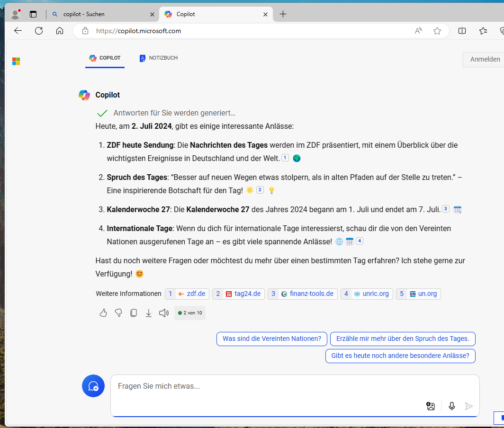Viewport: 504px width, 428px height.
Task: Open a new tab with plus button
Action: click(283, 14)
